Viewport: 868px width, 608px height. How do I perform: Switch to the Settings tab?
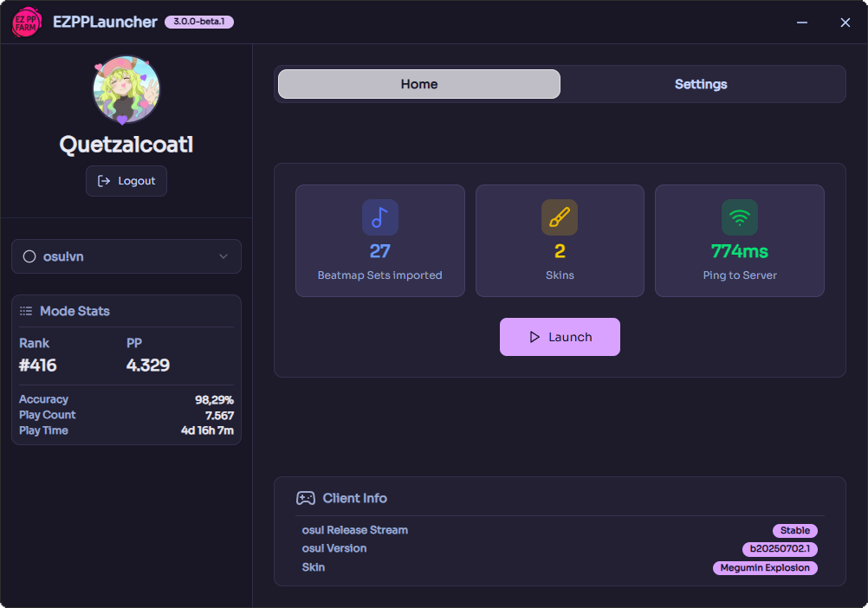tap(701, 84)
